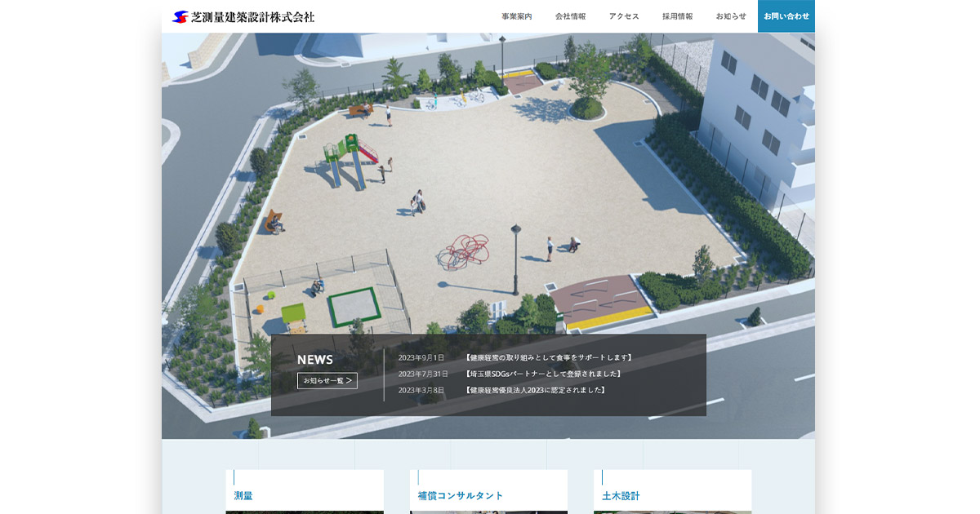Open the 採用情報 navigation link
The width and height of the screenshot is (980, 514).
(x=677, y=16)
